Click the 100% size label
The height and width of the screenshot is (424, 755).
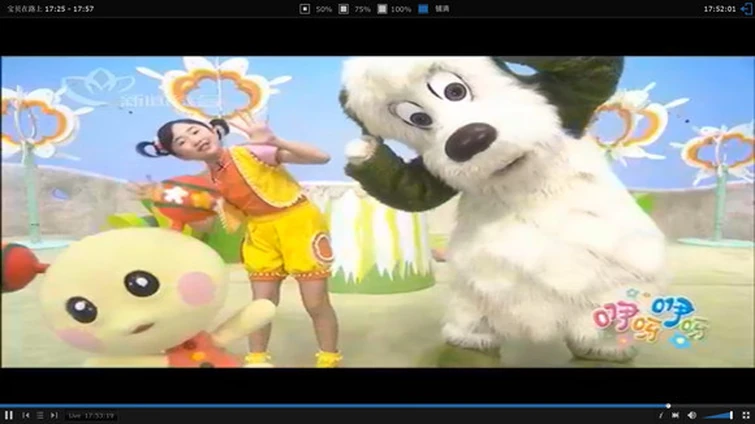point(401,9)
